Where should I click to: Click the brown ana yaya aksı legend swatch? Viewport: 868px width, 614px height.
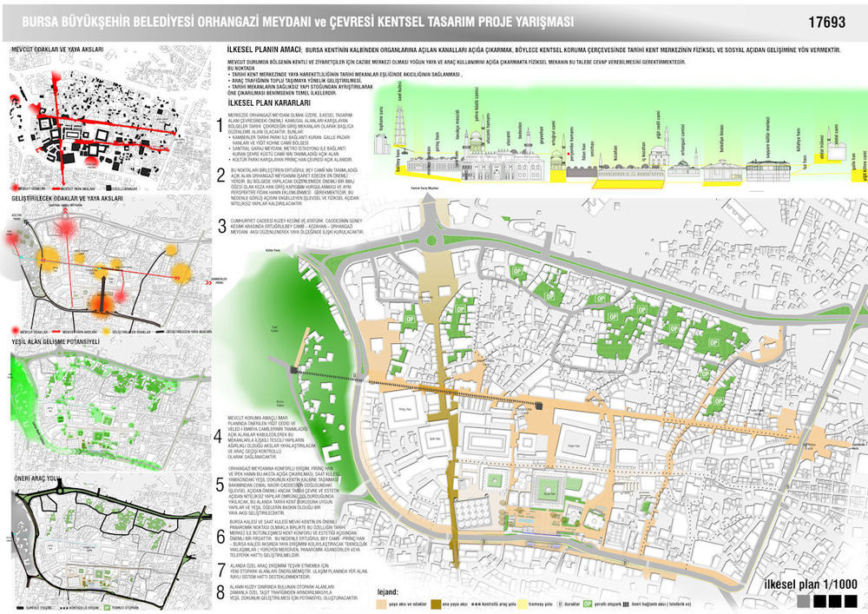437,604
